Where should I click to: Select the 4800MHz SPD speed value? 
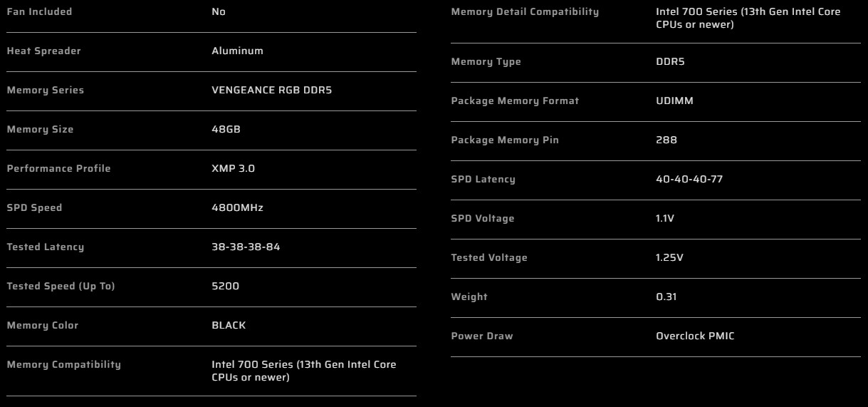[x=237, y=208]
